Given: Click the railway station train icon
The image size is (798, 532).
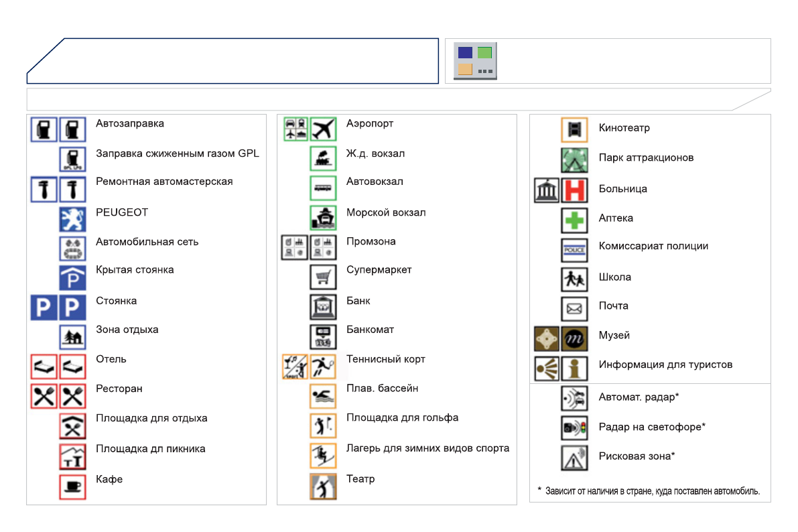Looking at the screenshot, I should click(x=323, y=159).
